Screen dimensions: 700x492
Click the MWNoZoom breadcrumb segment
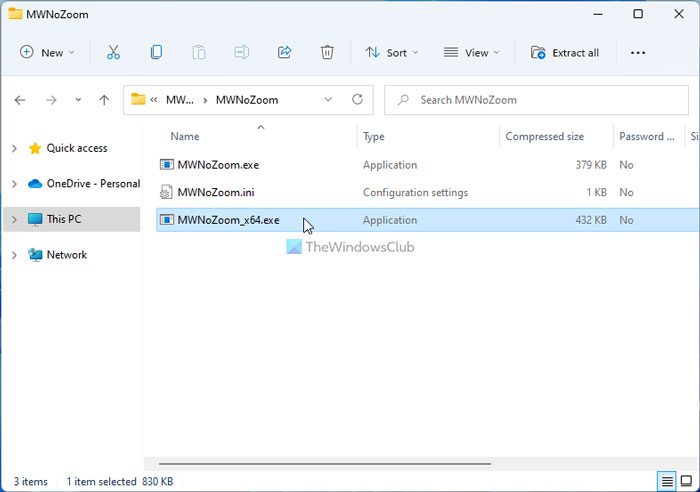click(x=247, y=100)
